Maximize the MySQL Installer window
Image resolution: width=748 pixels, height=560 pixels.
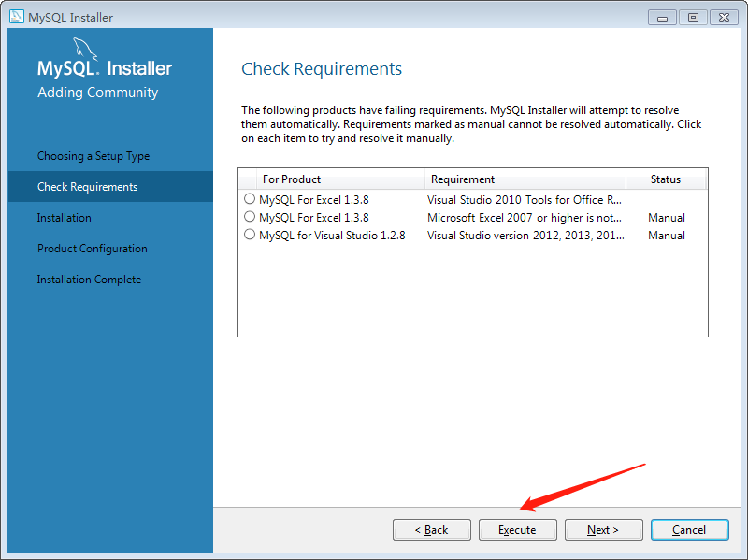(693, 18)
